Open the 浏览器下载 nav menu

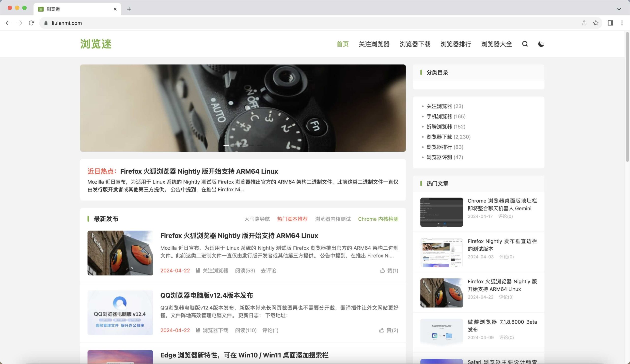click(415, 44)
